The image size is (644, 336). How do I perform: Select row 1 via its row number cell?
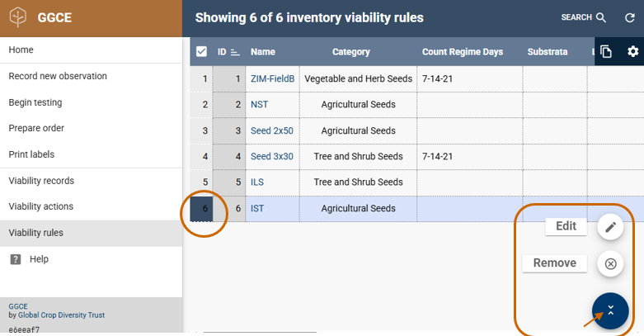[202, 79]
